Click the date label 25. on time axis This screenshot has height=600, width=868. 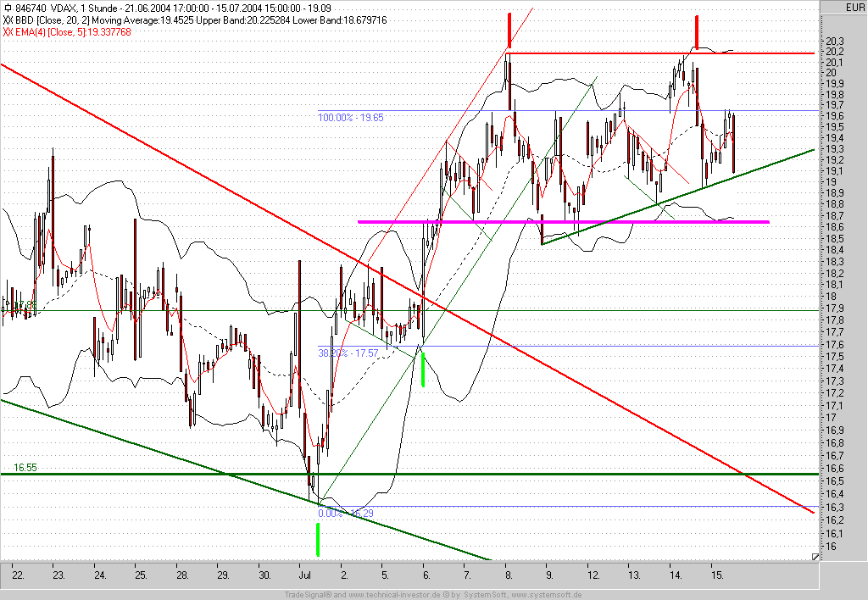pyautogui.click(x=142, y=575)
